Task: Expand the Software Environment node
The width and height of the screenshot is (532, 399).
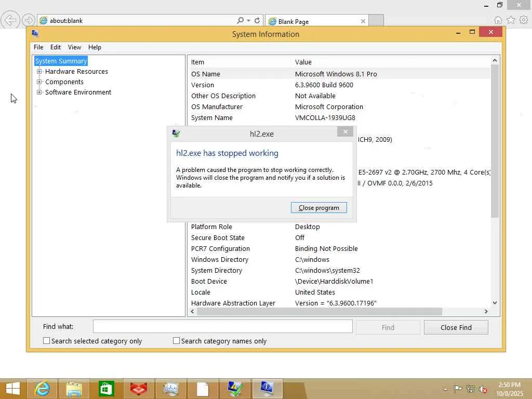Action: [x=39, y=92]
